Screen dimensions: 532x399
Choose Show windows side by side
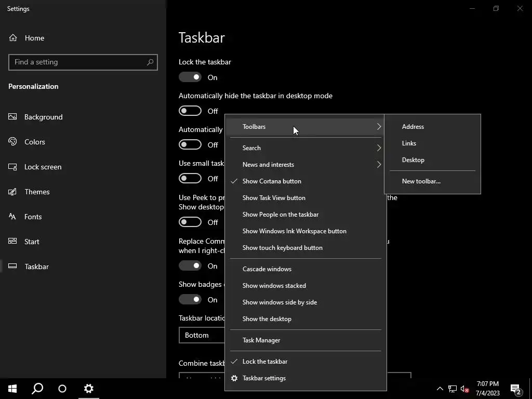[305, 302]
